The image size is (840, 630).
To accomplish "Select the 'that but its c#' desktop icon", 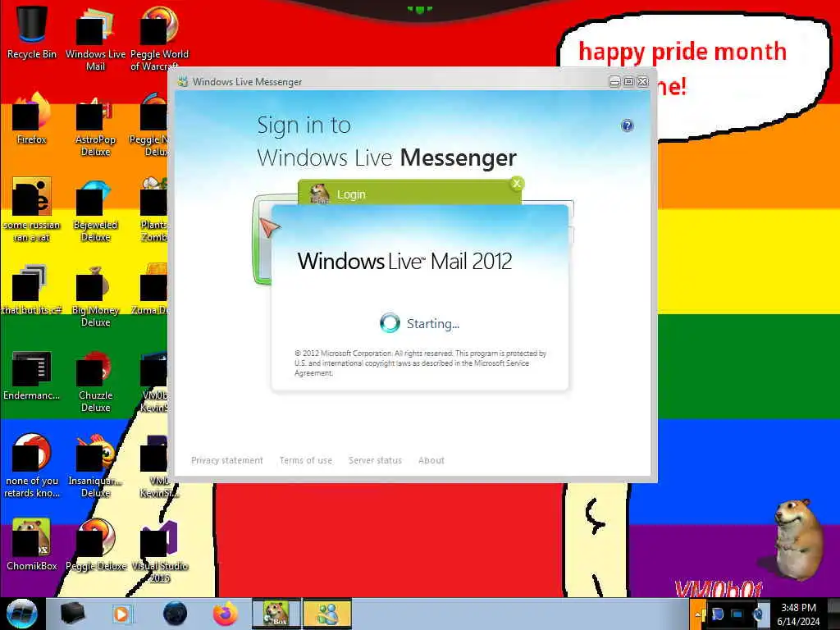I will pyautogui.click(x=32, y=290).
